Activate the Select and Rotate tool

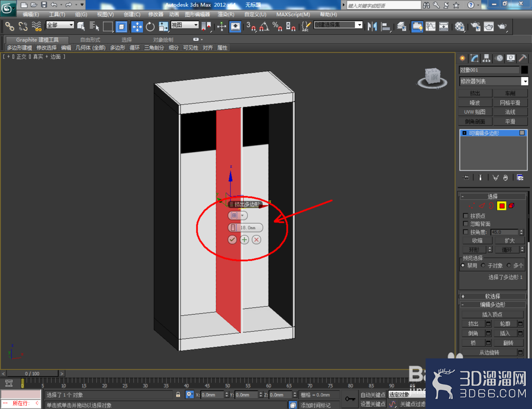coord(150,26)
